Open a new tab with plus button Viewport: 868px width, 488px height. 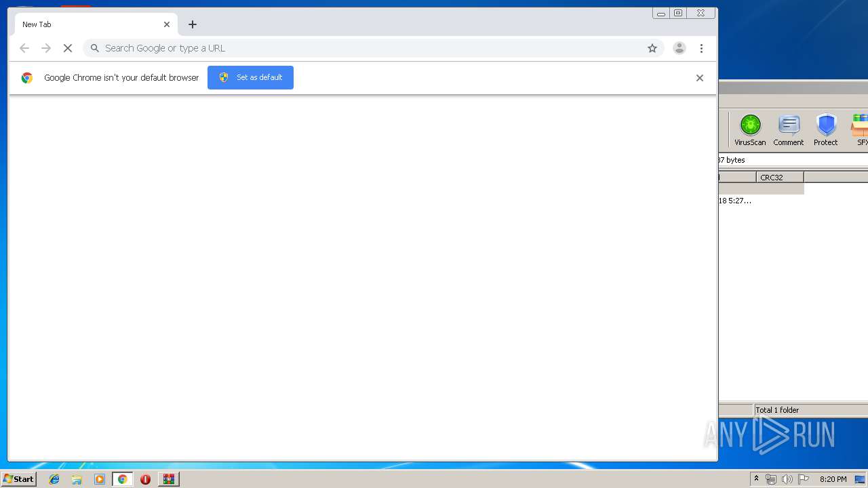(193, 24)
